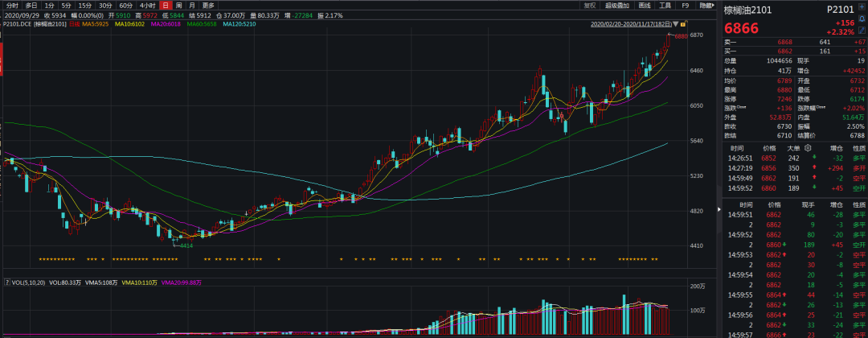Open the 画线 drawing tools
The width and height of the screenshot is (868, 338).
point(645,6)
